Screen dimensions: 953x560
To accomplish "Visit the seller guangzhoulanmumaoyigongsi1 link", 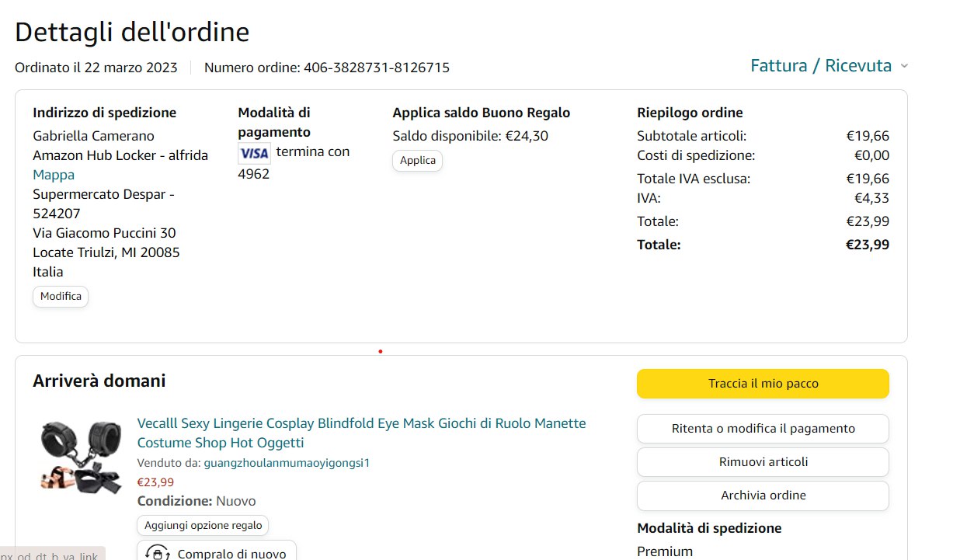I will coord(287,463).
